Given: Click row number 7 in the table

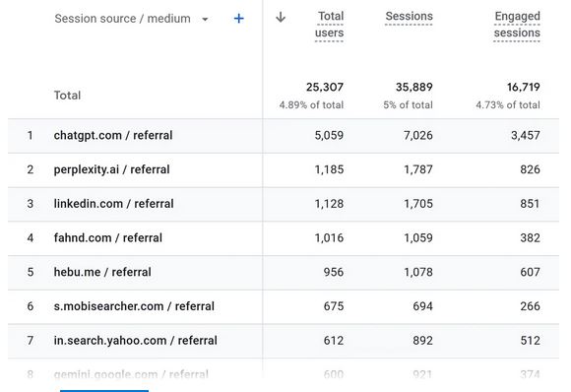Looking at the screenshot, I should tap(31, 341).
